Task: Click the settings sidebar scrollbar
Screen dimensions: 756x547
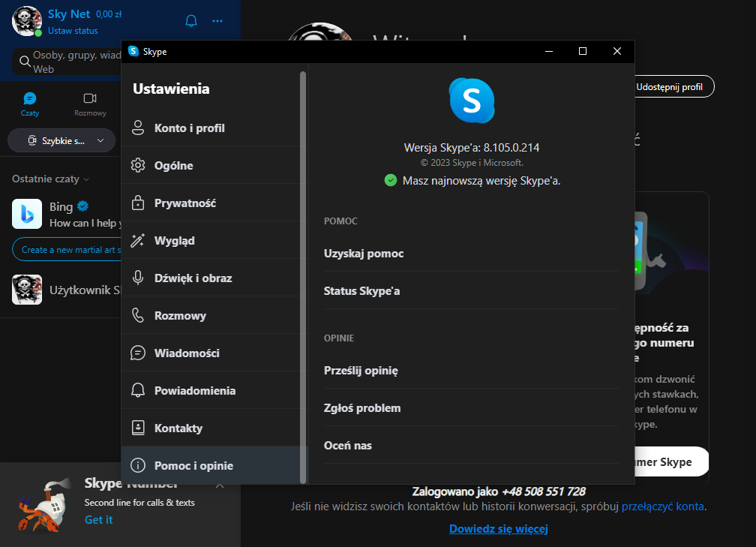Action: pyautogui.click(x=303, y=278)
